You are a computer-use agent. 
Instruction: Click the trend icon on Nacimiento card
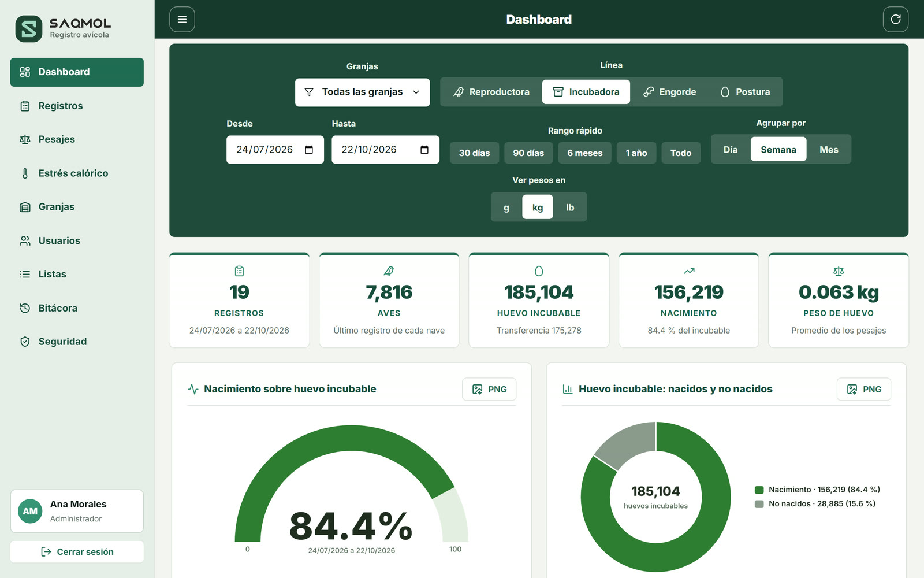[689, 271]
